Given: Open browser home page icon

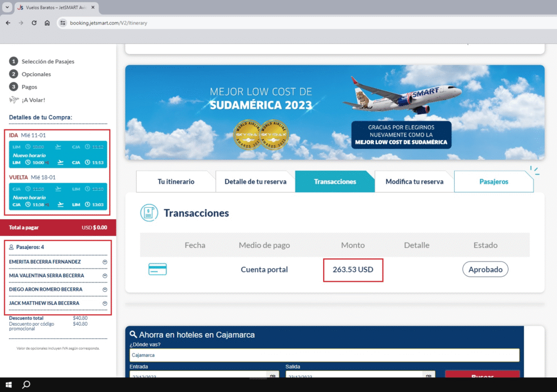Looking at the screenshot, I should point(47,23).
